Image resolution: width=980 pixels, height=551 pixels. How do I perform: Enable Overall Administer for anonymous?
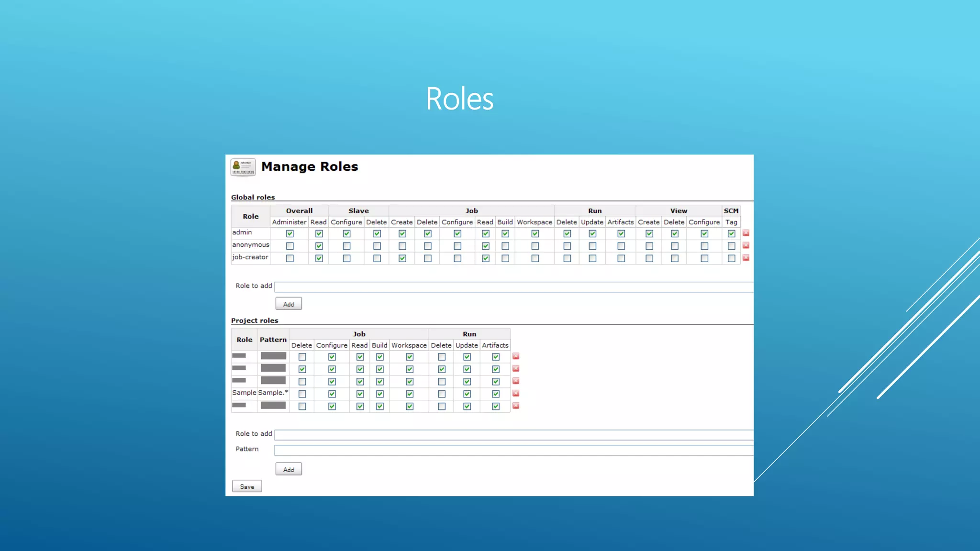[290, 246]
